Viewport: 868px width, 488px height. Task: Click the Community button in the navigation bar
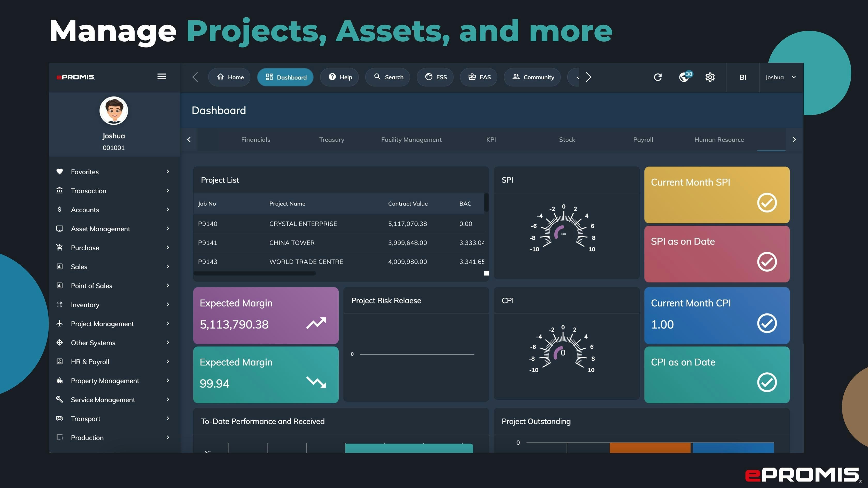point(532,77)
